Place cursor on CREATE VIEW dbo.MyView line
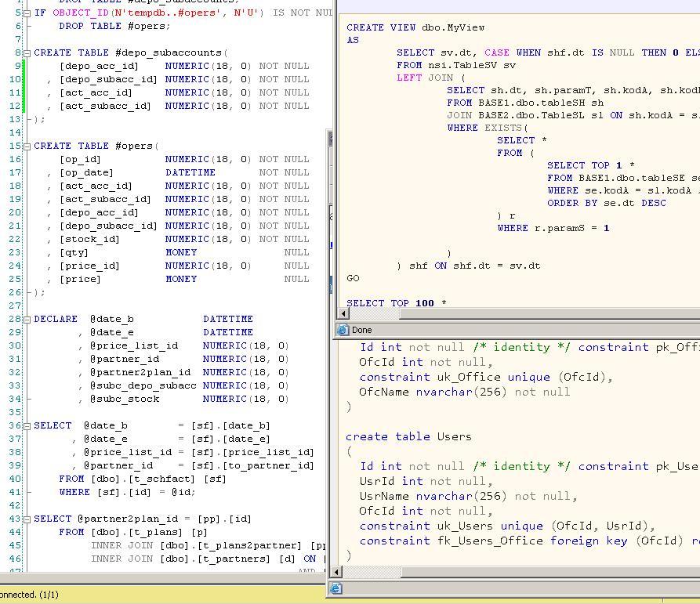This screenshot has width=700, height=604. (x=415, y=27)
